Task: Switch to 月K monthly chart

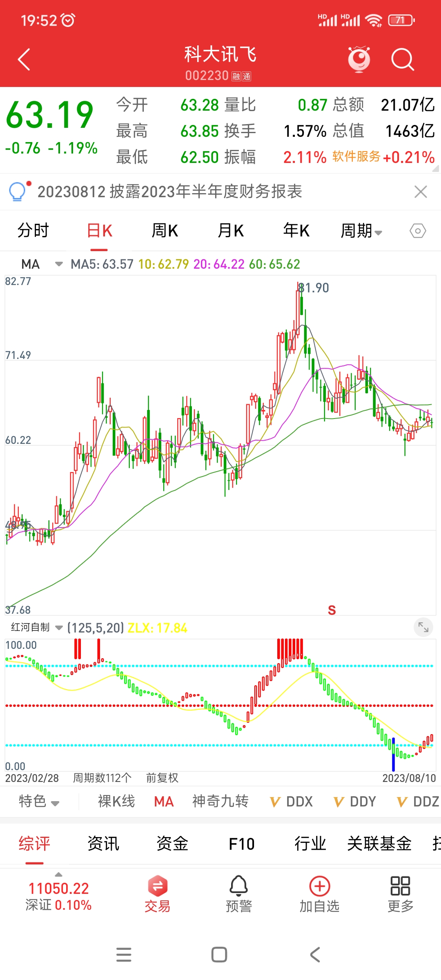Action: tap(231, 231)
